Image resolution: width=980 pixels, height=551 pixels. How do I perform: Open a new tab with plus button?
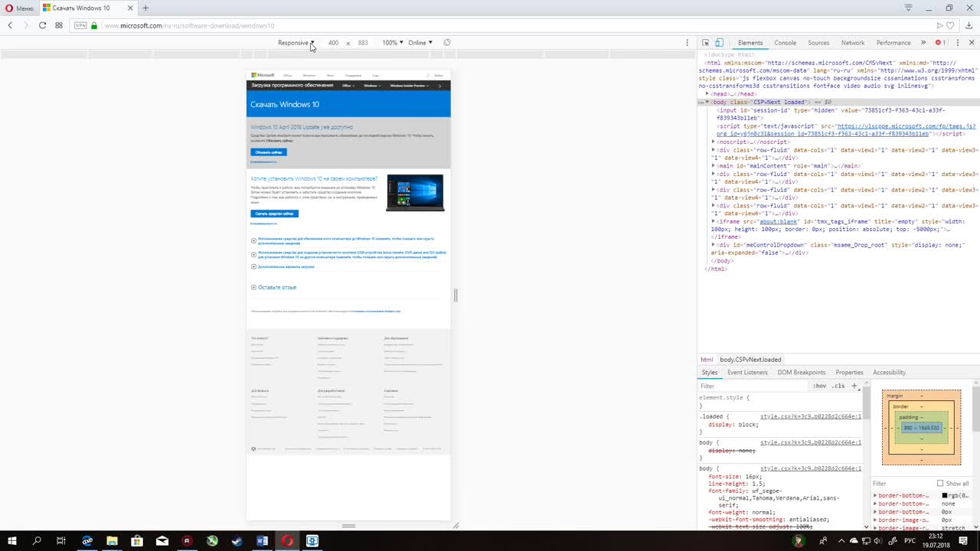point(145,8)
